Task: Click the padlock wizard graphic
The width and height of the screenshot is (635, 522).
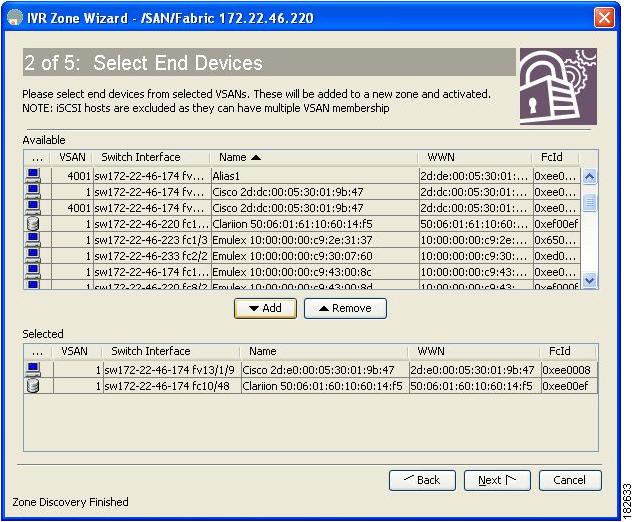Action: point(558,86)
